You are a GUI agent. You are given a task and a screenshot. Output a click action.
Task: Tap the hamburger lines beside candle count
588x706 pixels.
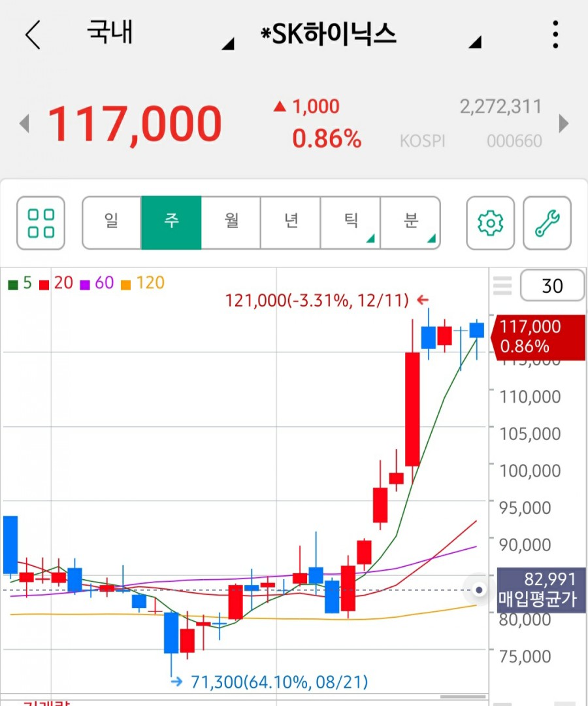pyautogui.click(x=502, y=286)
